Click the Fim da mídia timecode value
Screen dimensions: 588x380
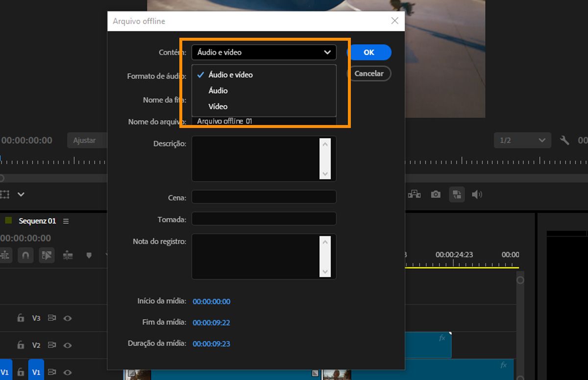[x=211, y=323]
